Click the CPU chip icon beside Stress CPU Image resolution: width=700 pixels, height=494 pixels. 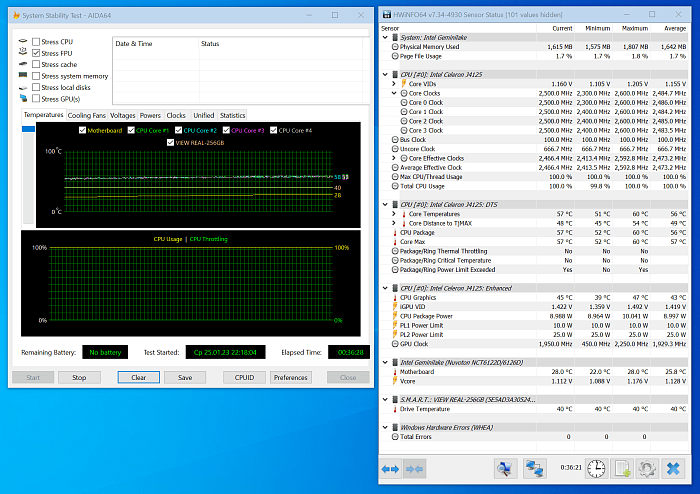(23, 41)
